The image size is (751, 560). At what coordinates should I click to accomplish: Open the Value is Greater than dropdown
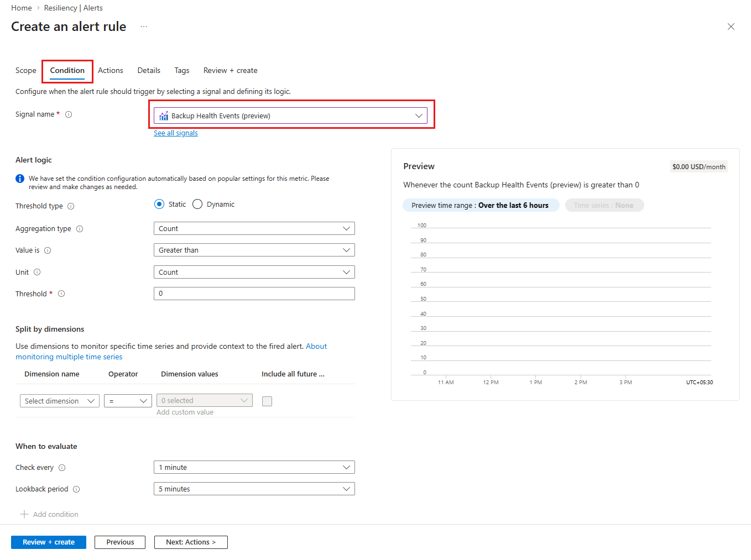pyautogui.click(x=254, y=250)
